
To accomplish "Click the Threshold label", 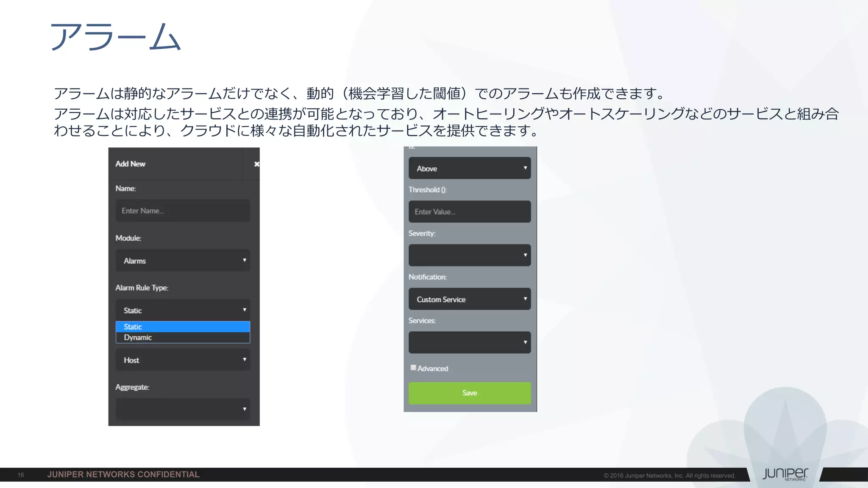I will (x=428, y=190).
